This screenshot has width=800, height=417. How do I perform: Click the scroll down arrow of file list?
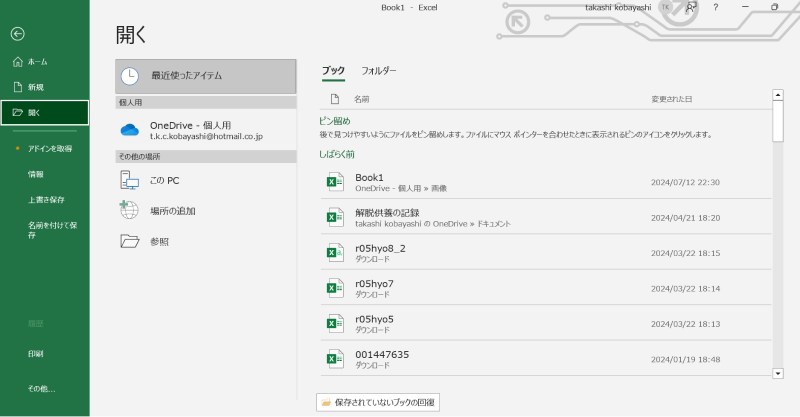tap(778, 374)
